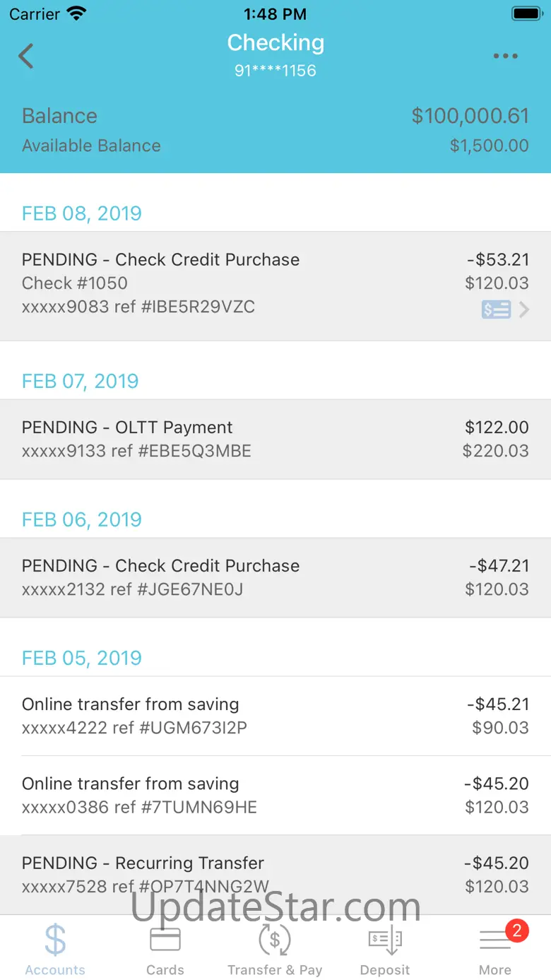Tap the check image icon for Check #1050
Image resolution: width=551 pixels, height=980 pixels.
[x=496, y=309]
